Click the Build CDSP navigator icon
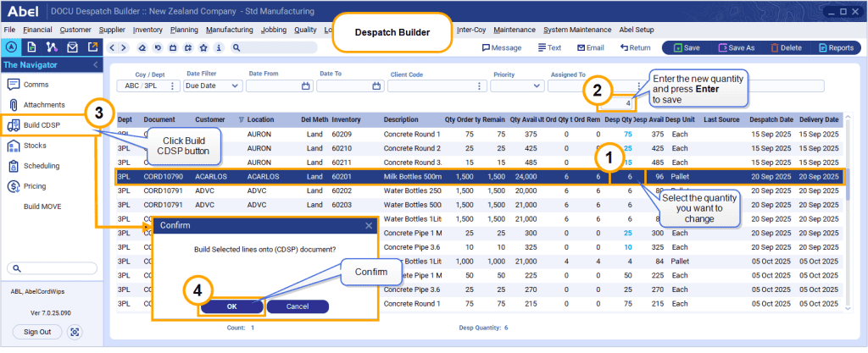This screenshot has width=868, height=353. click(14, 125)
